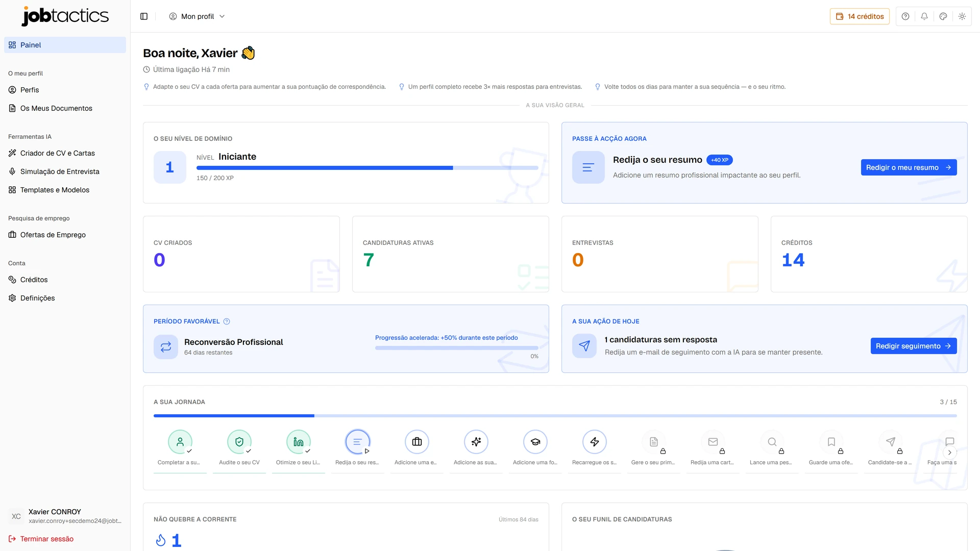980x551 pixels.
Task: Click the Xavier CONROY account name
Action: pyautogui.click(x=55, y=512)
